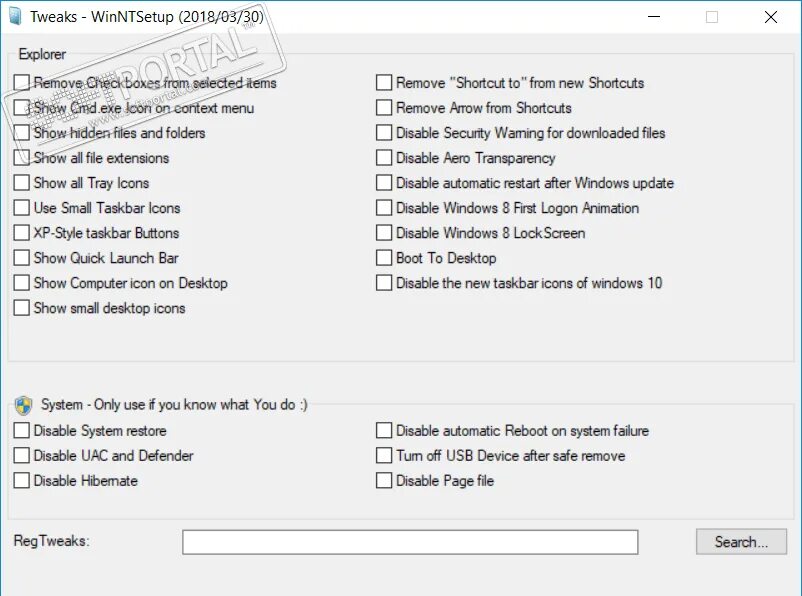
Task: Check Disable Security Warning for downloaded files
Action: click(384, 133)
